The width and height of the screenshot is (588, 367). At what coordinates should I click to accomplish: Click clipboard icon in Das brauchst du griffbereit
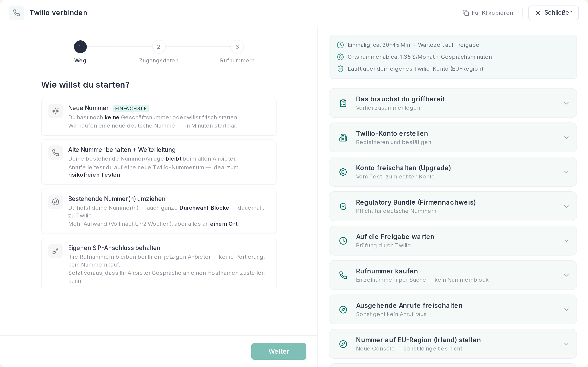coord(343,103)
